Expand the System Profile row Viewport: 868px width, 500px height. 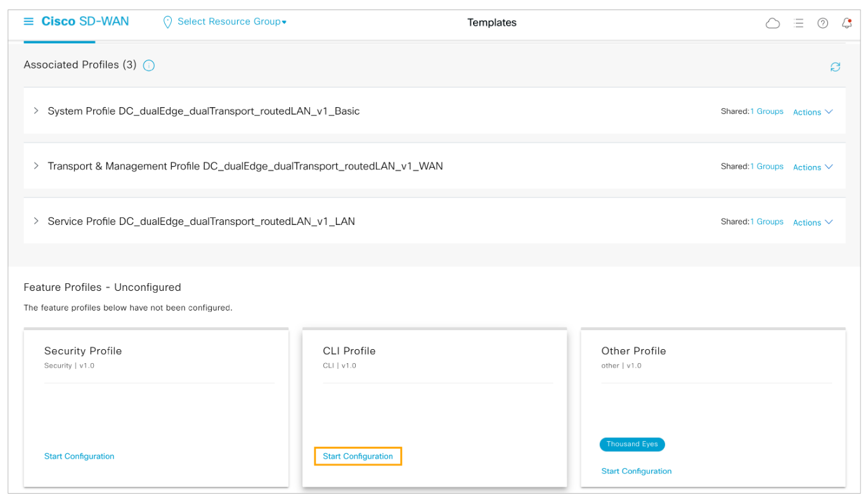pyautogui.click(x=36, y=111)
